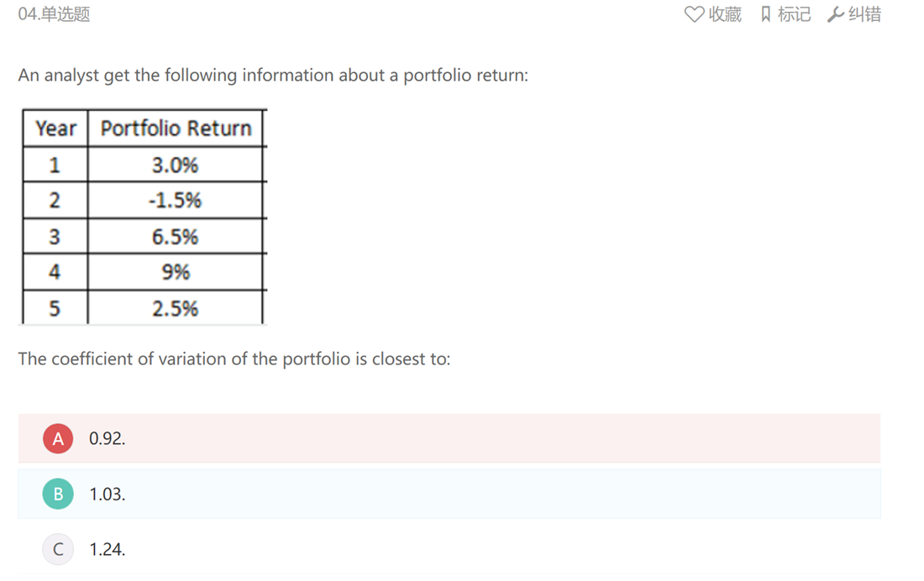This screenshot has height=581, width=924.
Task: Select answer option B circle
Action: (x=58, y=494)
